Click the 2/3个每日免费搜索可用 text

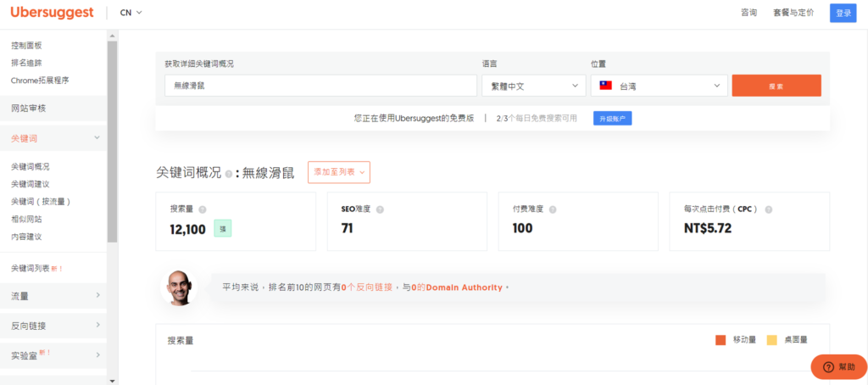pyautogui.click(x=537, y=118)
